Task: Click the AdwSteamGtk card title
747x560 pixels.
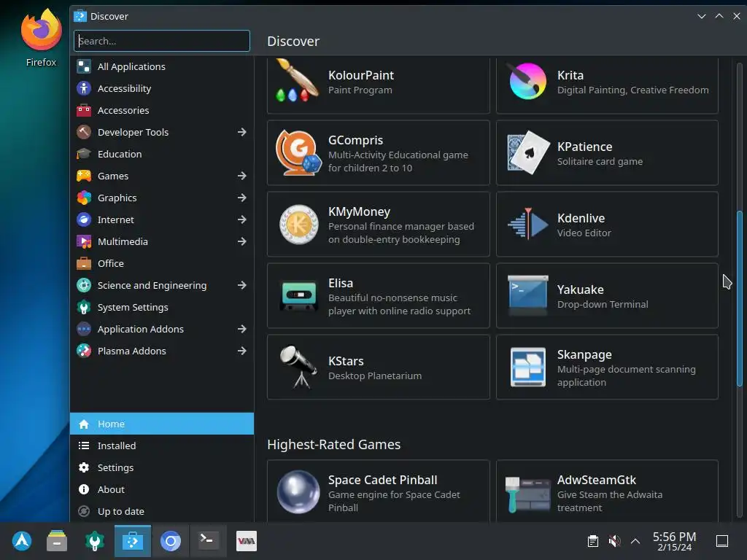Action: 597,480
